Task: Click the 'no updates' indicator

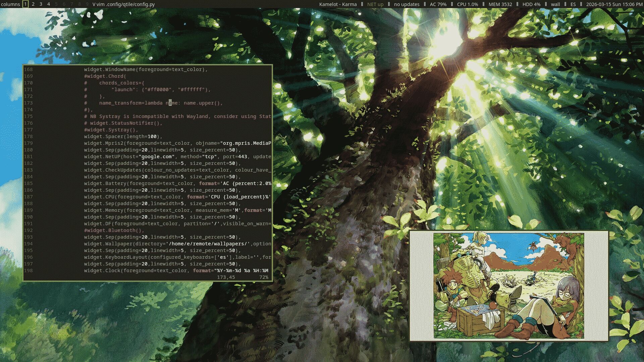Action: coord(407,4)
